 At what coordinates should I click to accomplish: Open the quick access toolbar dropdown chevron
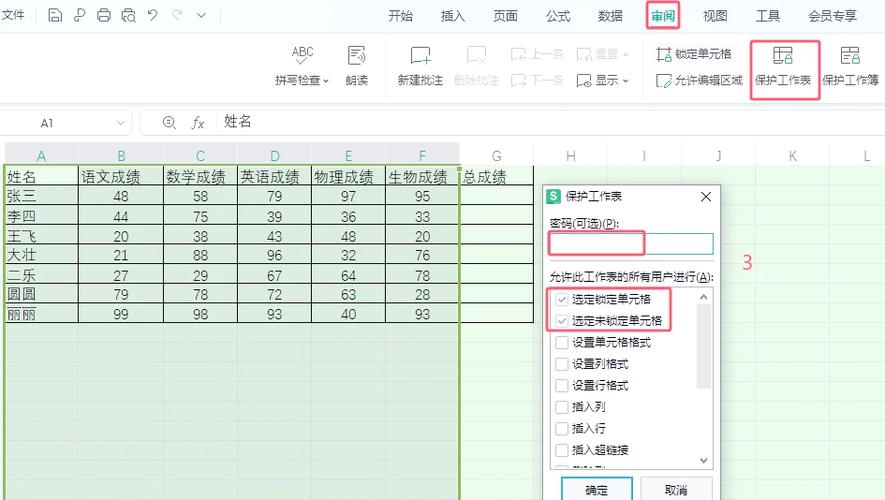click(x=201, y=16)
